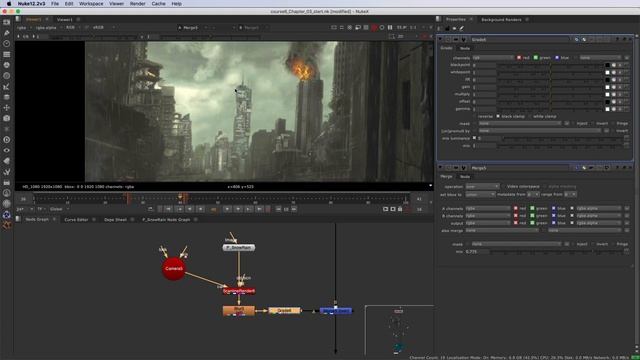Switch to Background Renders tab
This screenshot has height=360, width=640.
(x=501, y=20)
